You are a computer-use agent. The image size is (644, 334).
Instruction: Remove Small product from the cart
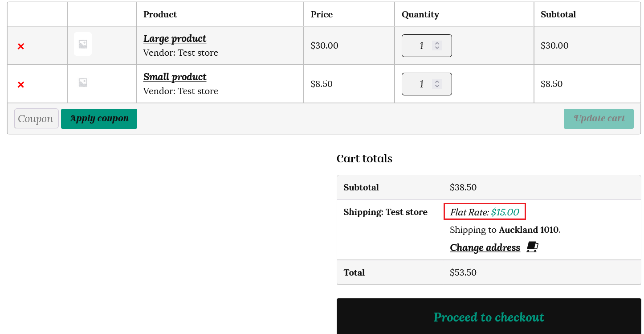[x=20, y=84]
